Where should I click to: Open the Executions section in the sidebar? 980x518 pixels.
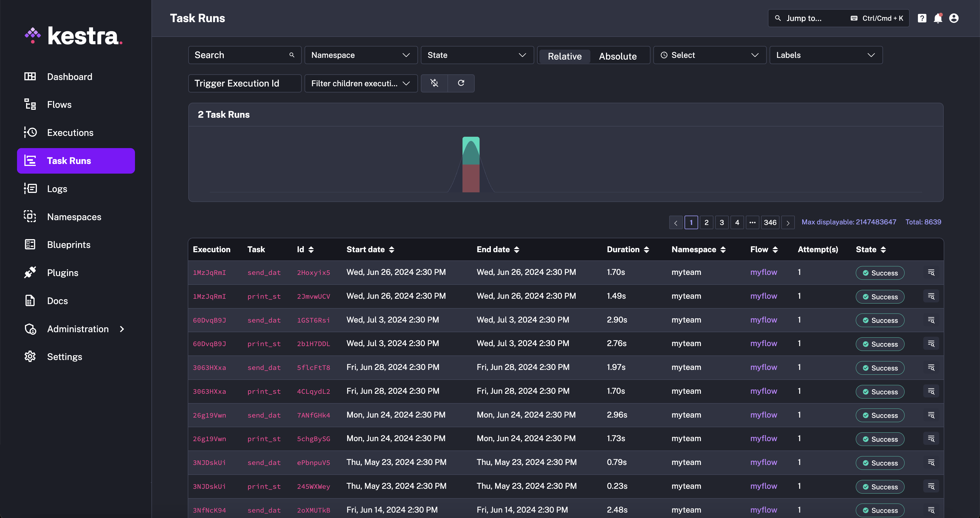(70, 132)
